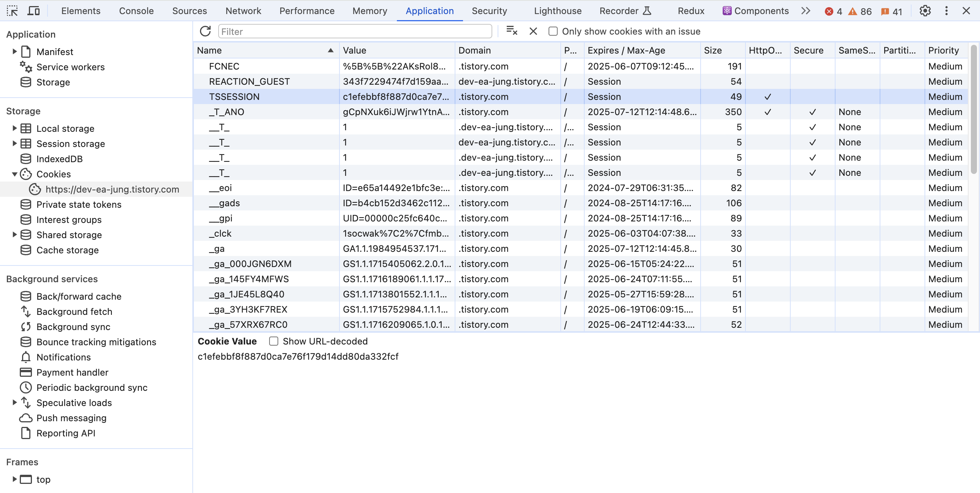Open the customize DevTools three-dot menu

946,11
